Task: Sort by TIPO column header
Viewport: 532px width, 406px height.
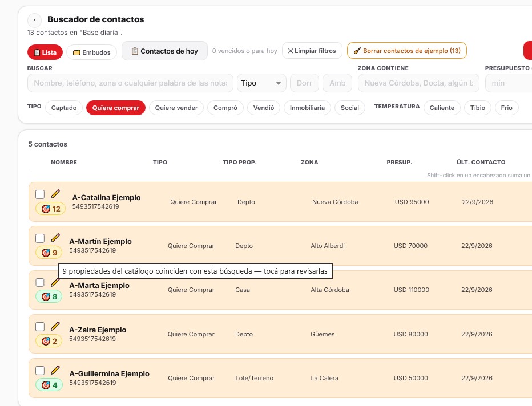Action: (x=160, y=163)
